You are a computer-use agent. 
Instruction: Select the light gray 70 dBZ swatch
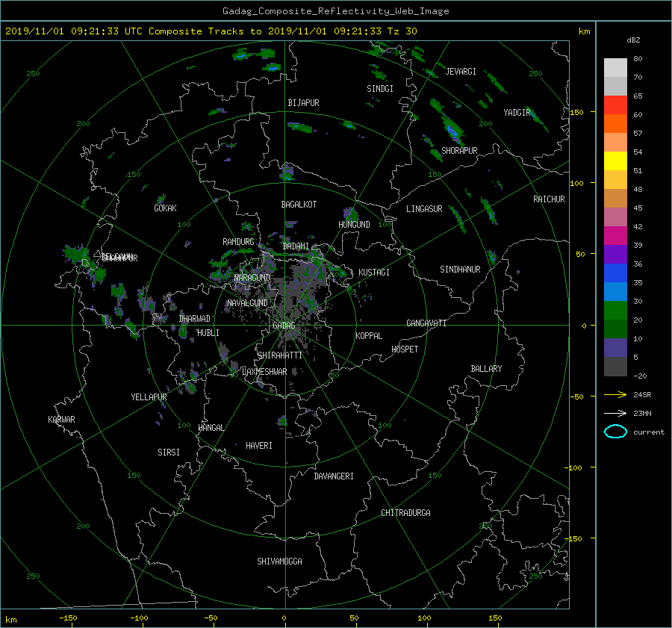[x=615, y=68]
